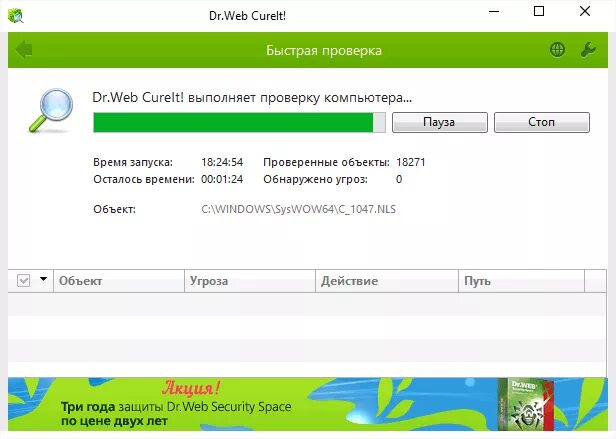Click the Обнаружено угроз label
This screenshot has height=439, width=616.
[x=315, y=180]
